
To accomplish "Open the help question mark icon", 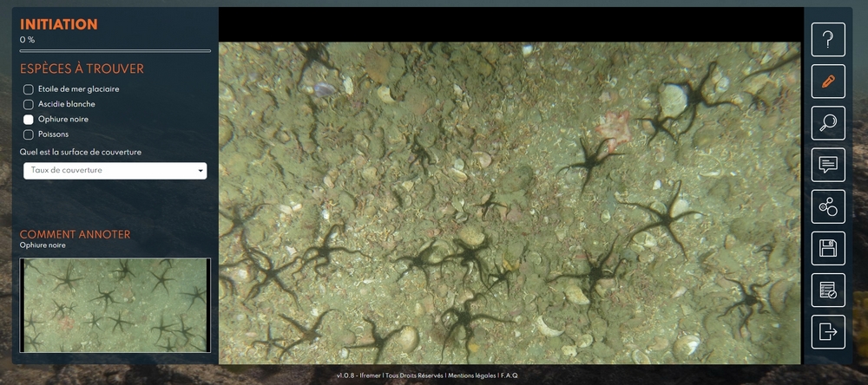I will 828,39.
